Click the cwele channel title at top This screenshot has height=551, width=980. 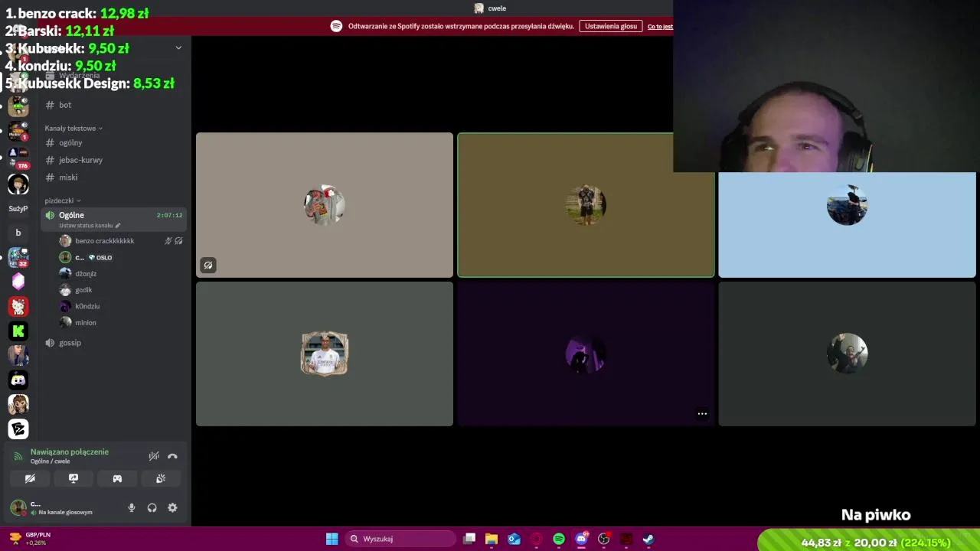[x=490, y=8]
